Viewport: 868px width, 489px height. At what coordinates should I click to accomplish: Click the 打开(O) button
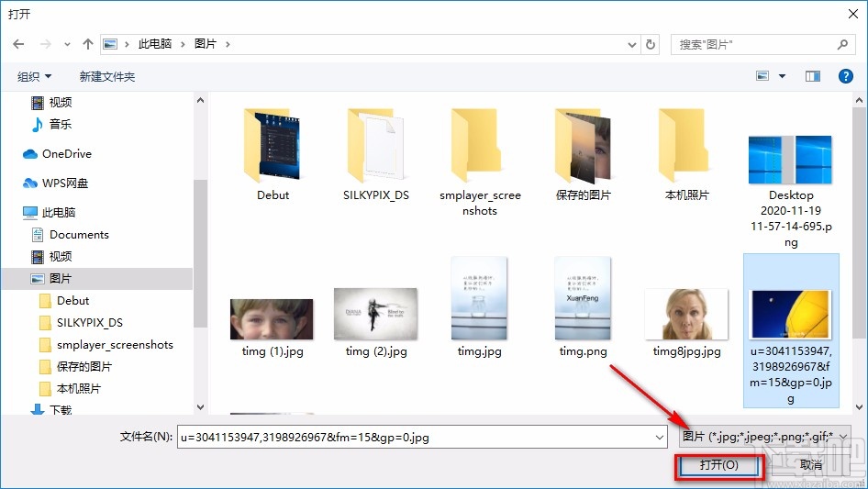(718, 465)
